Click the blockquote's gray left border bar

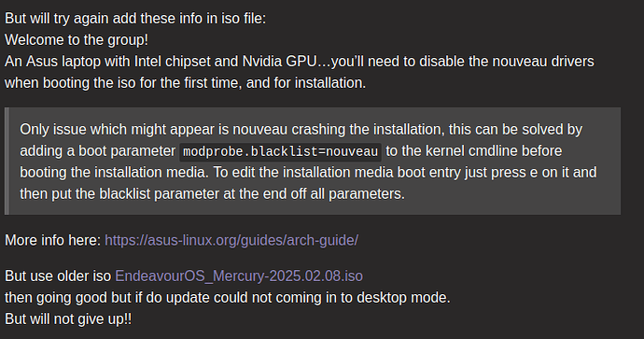tap(7, 161)
